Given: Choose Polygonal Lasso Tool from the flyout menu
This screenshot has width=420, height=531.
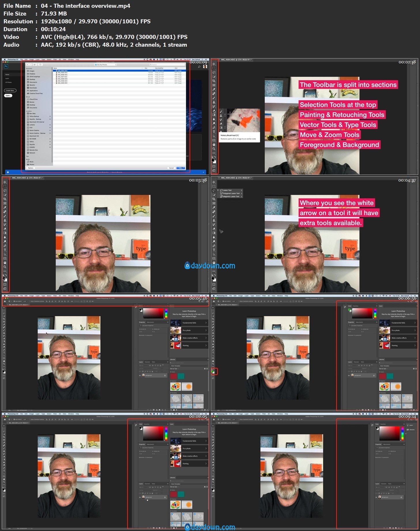Looking at the screenshot, I should pyautogui.click(x=231, y=193).
